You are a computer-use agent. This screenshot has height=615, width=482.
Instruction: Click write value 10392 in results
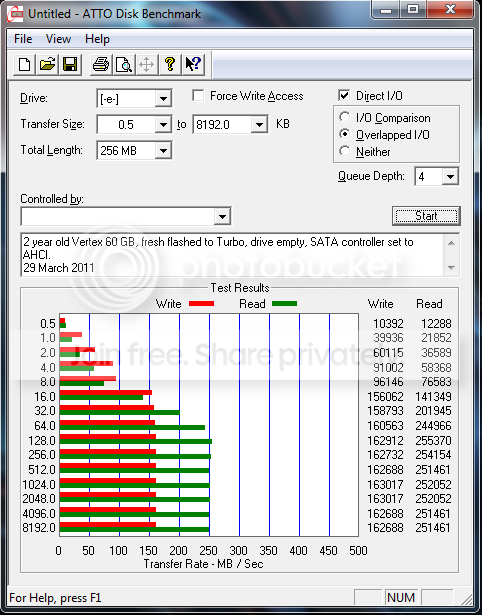(388, 324)
